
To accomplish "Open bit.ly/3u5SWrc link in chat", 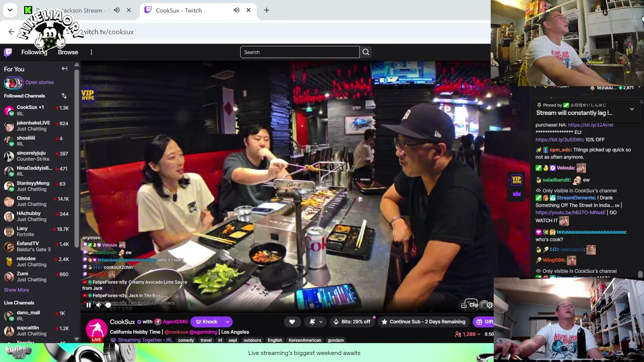I will [559, 140].
